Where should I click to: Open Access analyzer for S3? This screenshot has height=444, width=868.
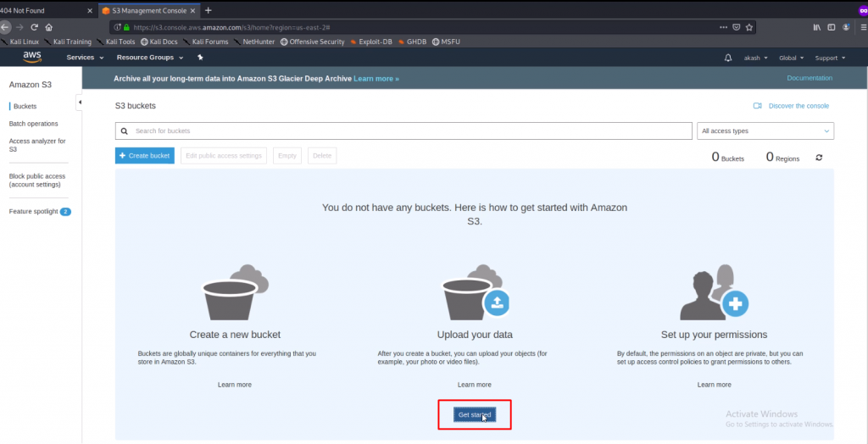pos(37,145)
